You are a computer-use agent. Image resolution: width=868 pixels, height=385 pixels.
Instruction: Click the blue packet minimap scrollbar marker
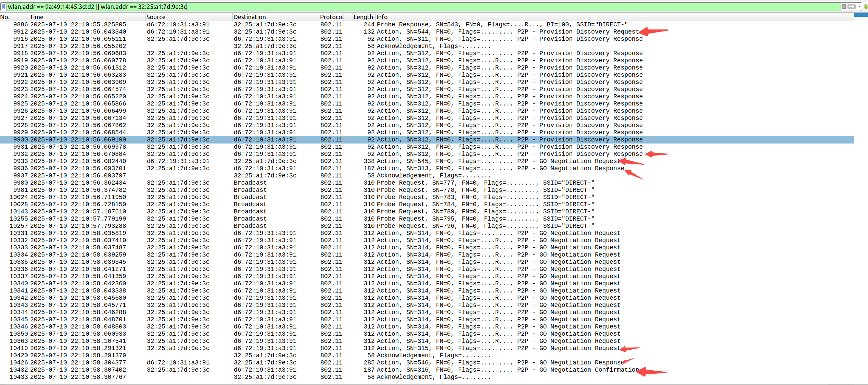pos(861,15)
